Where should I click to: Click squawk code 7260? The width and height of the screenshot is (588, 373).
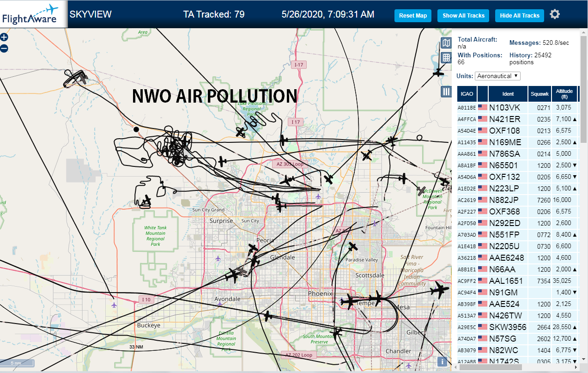tap(544, 200)
